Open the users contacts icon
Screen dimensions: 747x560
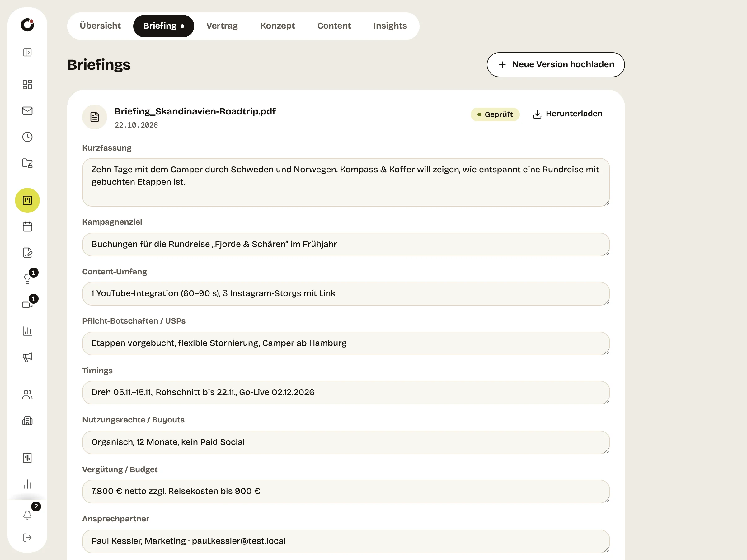tap(27, 394)
